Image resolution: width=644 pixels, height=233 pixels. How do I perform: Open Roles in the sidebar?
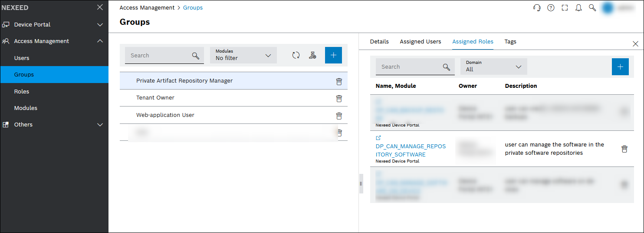[22, 91]
